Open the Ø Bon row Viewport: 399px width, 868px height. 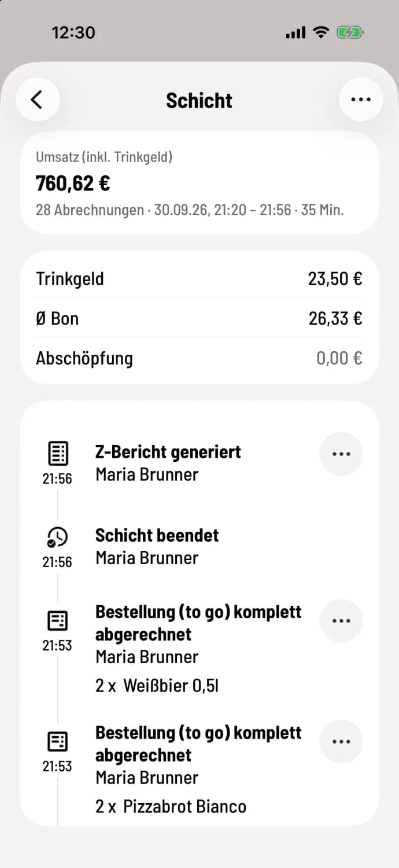coord(199,318)
